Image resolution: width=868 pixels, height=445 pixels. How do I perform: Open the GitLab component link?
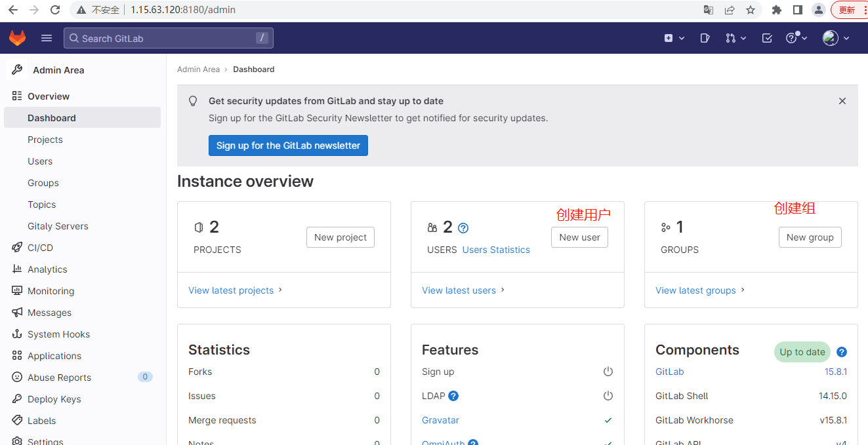tap(670, 372)
